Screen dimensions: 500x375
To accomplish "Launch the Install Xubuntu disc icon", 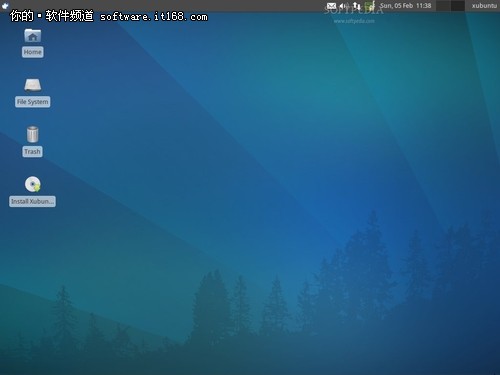I will [33, 184].
